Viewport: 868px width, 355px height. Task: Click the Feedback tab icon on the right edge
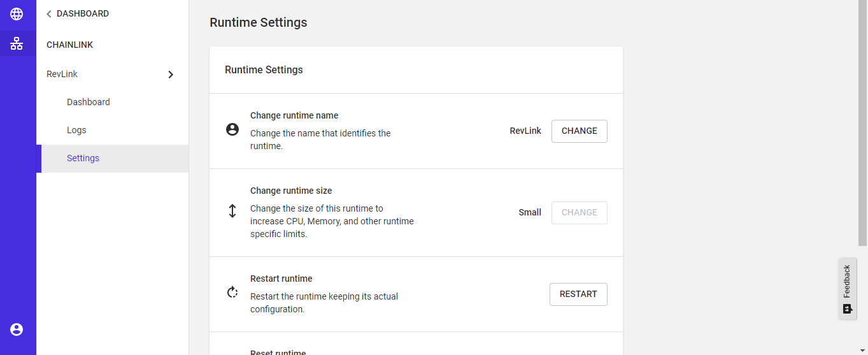click(x=847, y=309)
